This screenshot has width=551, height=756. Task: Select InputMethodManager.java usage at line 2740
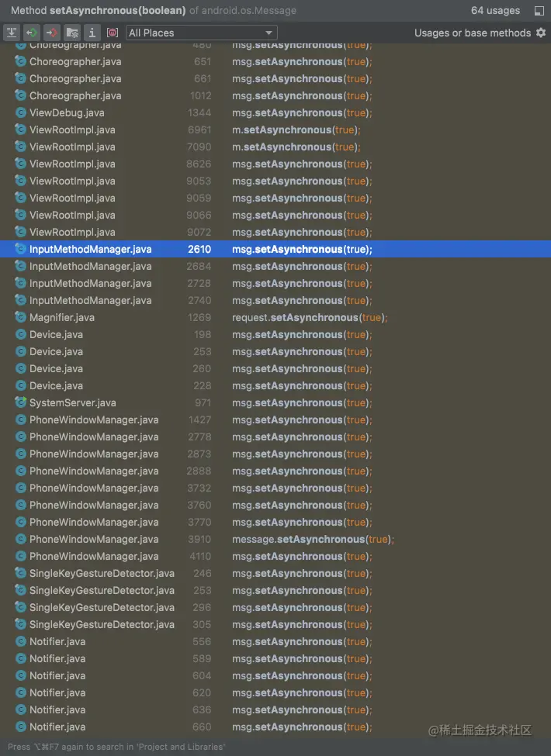[x=275, y=300]
